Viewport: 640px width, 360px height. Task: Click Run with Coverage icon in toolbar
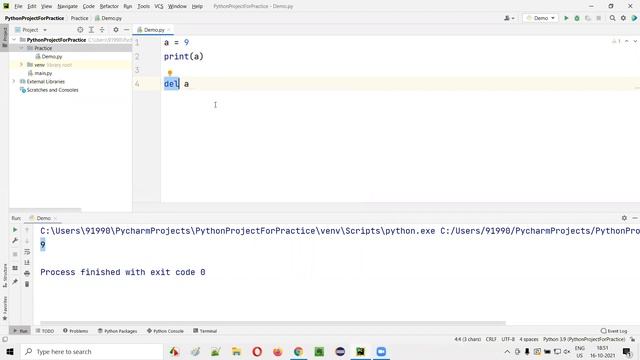point(588,18)
